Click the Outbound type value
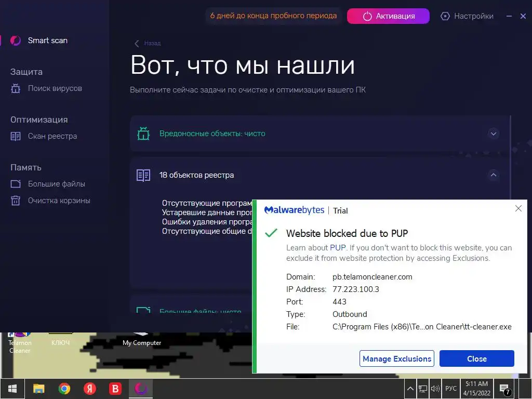Image resolution: width=532 pixels, height=399 pixels. (x=350, y=314)
